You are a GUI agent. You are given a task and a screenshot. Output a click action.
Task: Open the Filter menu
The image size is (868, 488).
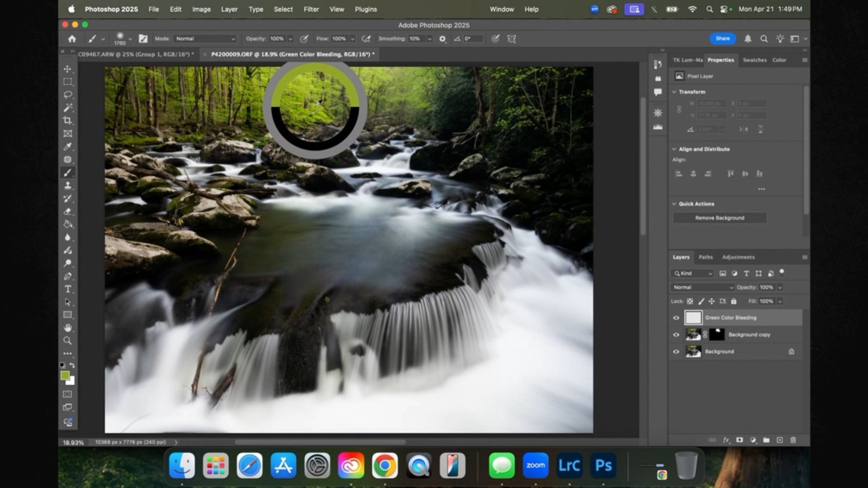(x=311, y=9)
